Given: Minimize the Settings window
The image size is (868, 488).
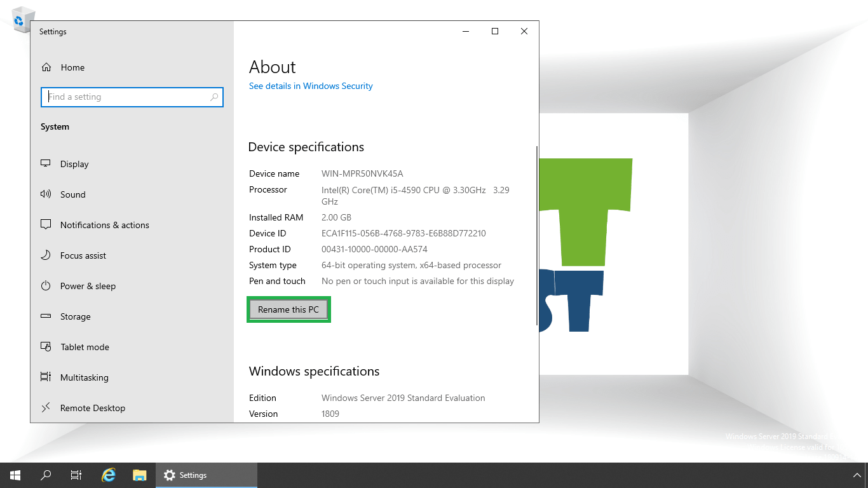Looking at the screenshot, I should tap(466, 31).
